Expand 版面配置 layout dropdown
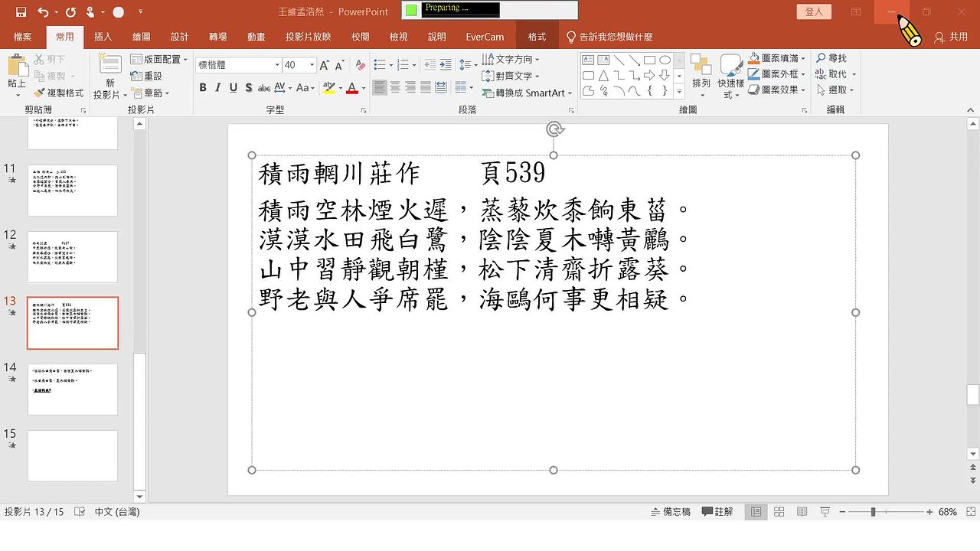This screenshot has height=551, width=980. click(158, 59)
